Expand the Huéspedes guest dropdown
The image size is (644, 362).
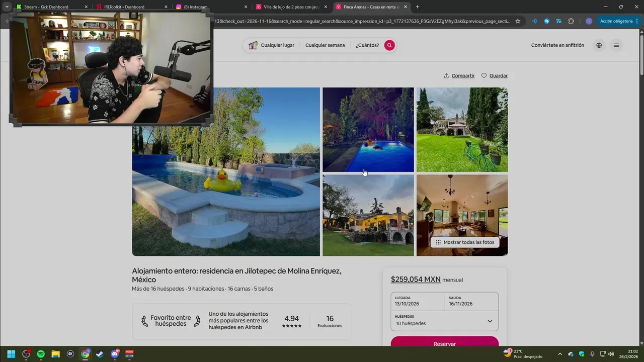(x=445, y=321)
